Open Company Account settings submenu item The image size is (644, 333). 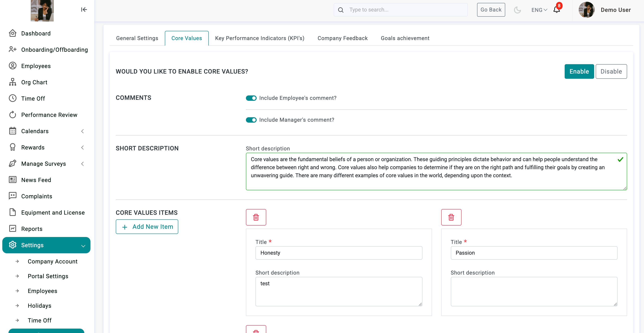53,261
